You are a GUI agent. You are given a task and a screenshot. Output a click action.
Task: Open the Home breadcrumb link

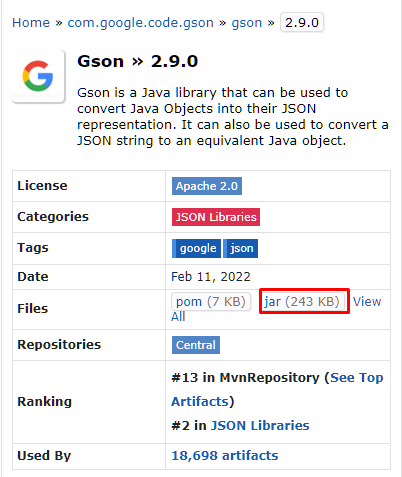pyautogui.click(x=31, y=23)
